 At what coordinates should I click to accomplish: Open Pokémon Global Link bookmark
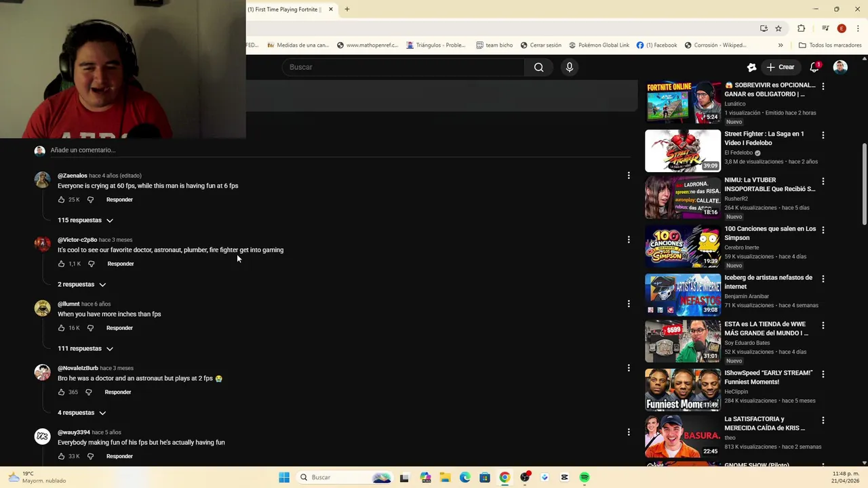[599, 45]
